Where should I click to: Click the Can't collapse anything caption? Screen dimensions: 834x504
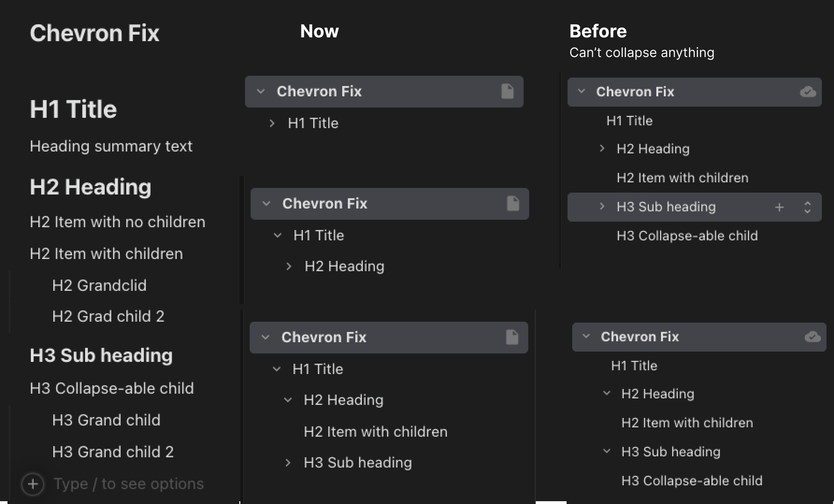pos(641,52)
